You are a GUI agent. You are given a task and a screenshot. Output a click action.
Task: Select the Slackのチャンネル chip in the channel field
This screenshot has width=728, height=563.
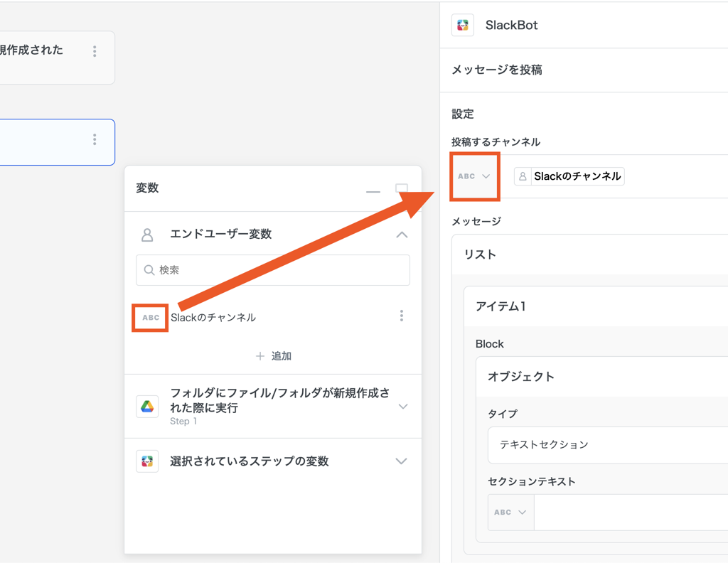(569, 176)
